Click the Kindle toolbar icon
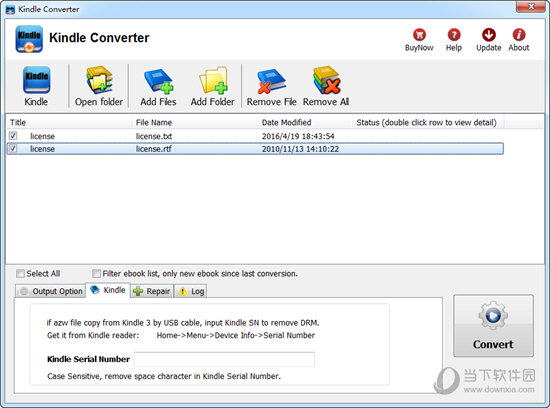 [36, 86]
